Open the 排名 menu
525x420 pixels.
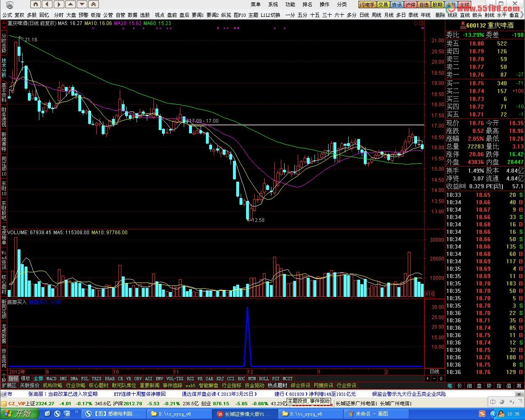coord(307,5)
